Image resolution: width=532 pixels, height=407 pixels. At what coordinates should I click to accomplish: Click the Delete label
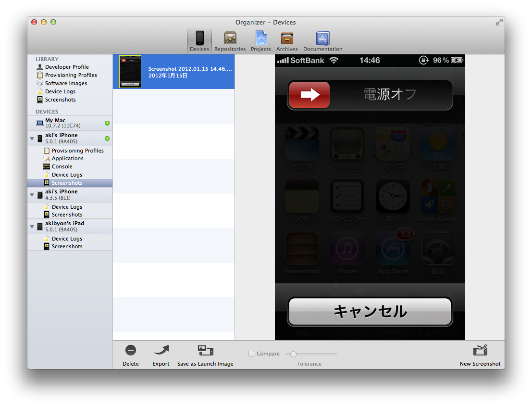(x=131, y=364)
